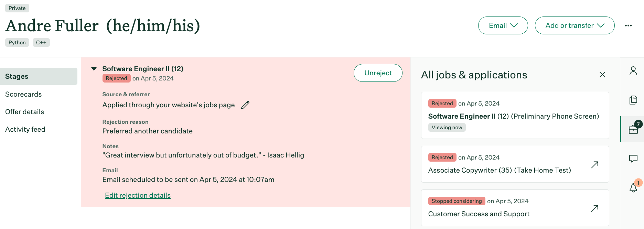644x229 pixels.
Task: Close the All jobs & applications panel
Action: [x=602, y=75]
